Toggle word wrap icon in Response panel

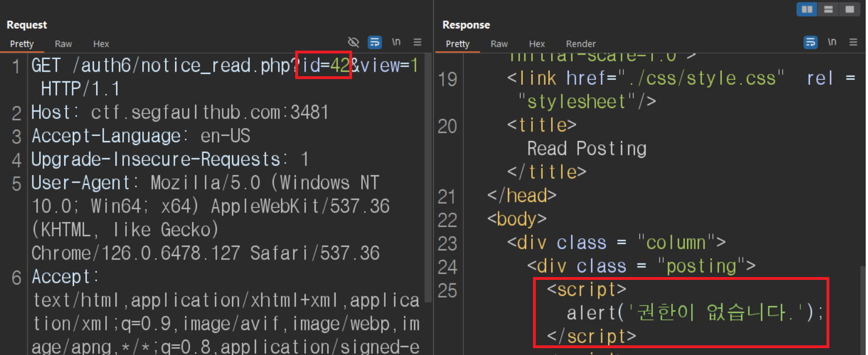click(811, 42)
